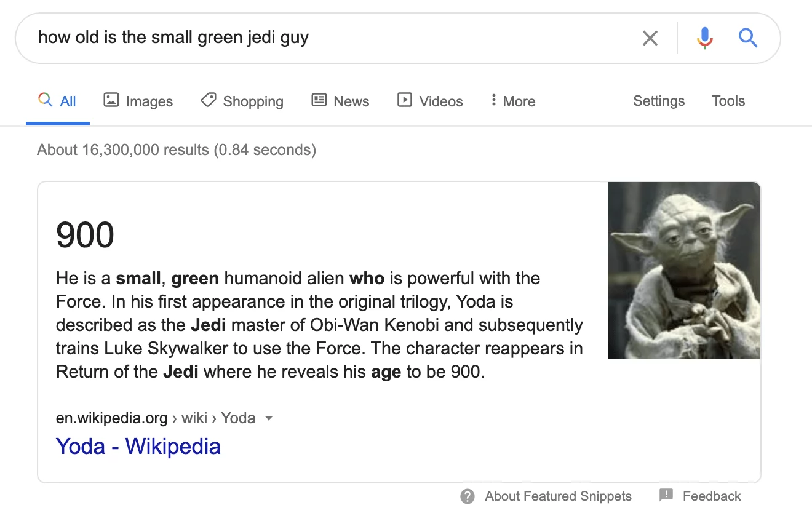Screen dimensions: 812x529
Task: Expand the breadcrumb arrow next to wiki Yoda
Action: click(x=269, y=418)
